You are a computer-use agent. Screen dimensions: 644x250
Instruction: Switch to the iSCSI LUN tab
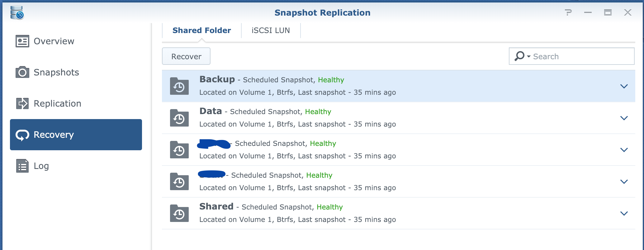point(271,30)
